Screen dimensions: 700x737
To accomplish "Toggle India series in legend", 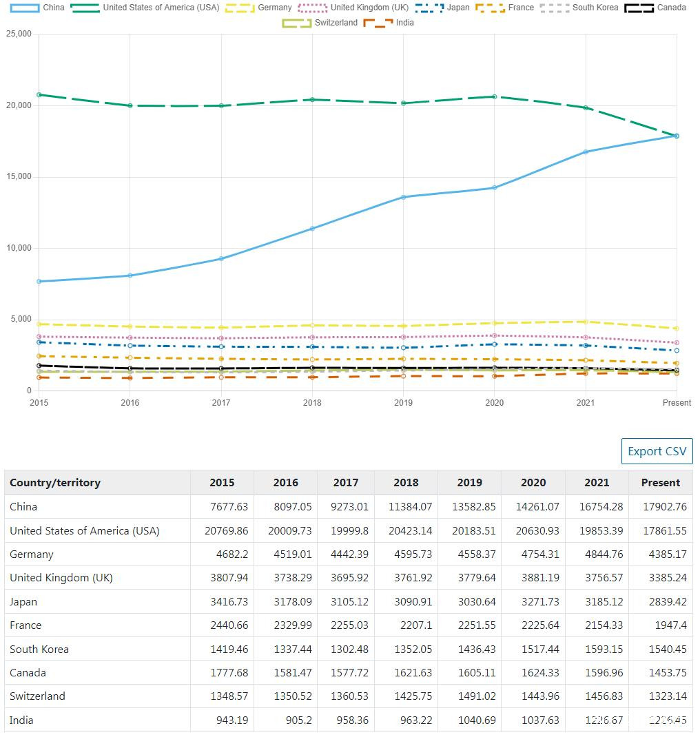I will click(378, 23).
